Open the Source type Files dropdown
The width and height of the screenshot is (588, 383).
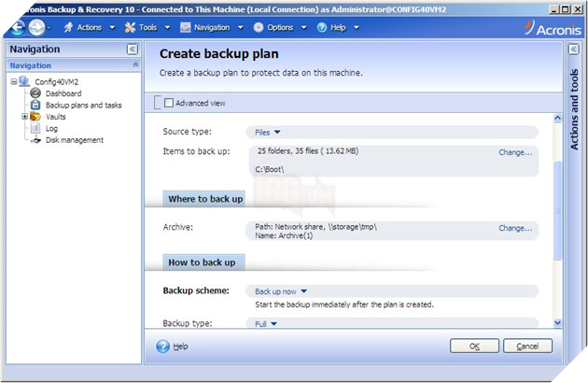tap(267, 132)
